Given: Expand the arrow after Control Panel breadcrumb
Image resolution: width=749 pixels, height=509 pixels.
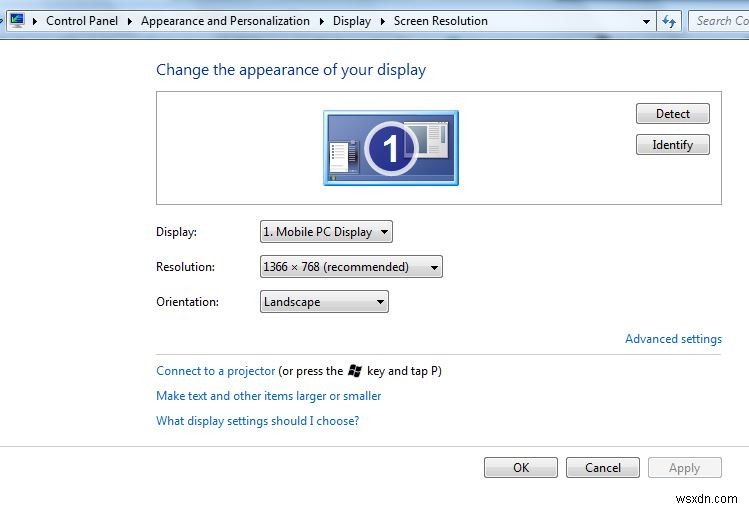Looking at the screenshot, I should [129, 21].
